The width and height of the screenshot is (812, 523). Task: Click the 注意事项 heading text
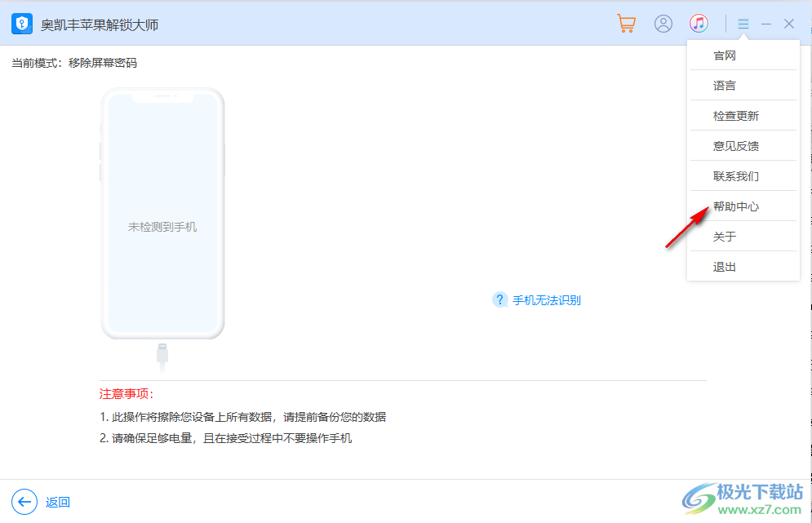point(126,394)
